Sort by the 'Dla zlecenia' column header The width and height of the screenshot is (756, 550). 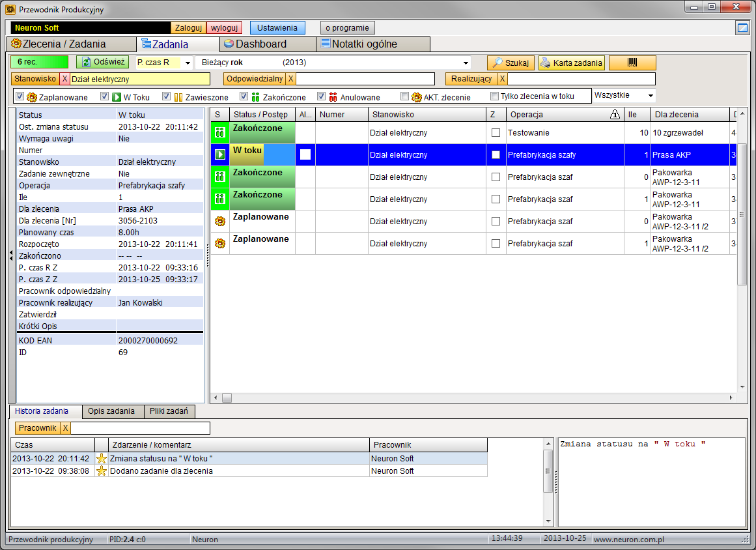pos(690,114)
